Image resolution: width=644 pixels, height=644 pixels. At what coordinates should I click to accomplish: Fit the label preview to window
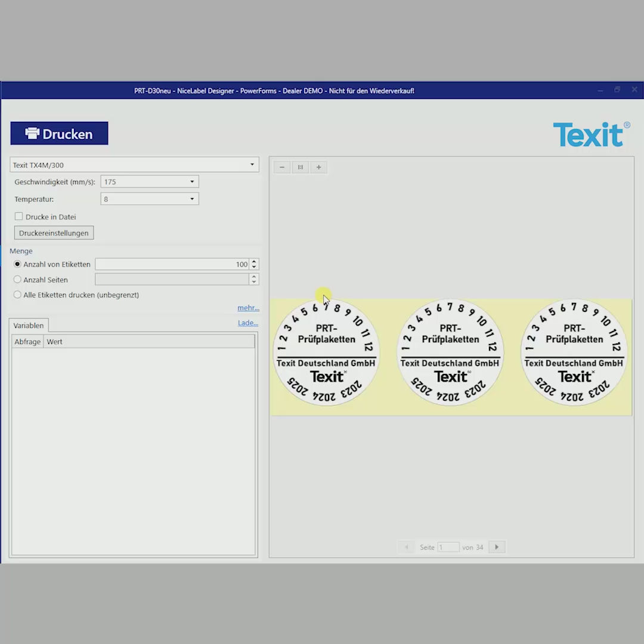(300, 167)
